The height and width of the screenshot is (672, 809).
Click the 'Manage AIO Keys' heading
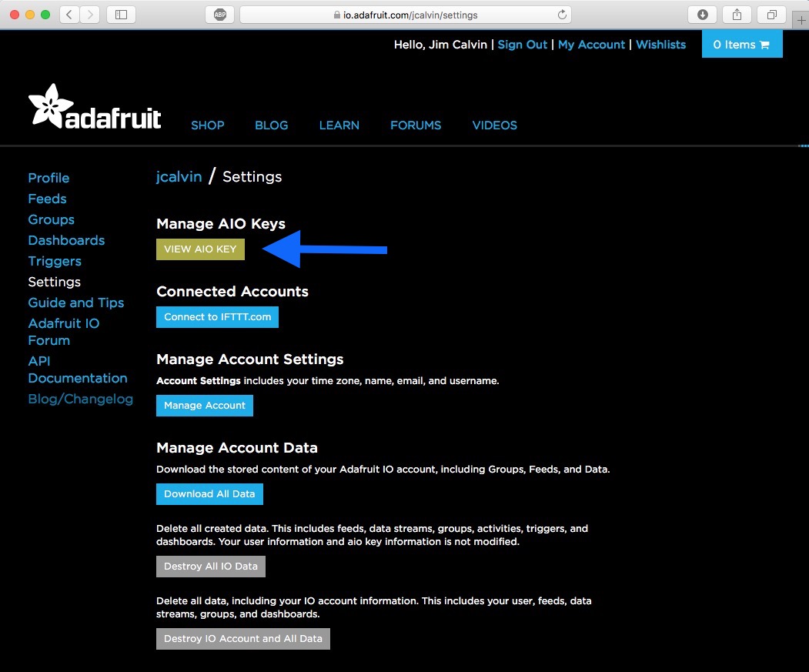point(221,224)
